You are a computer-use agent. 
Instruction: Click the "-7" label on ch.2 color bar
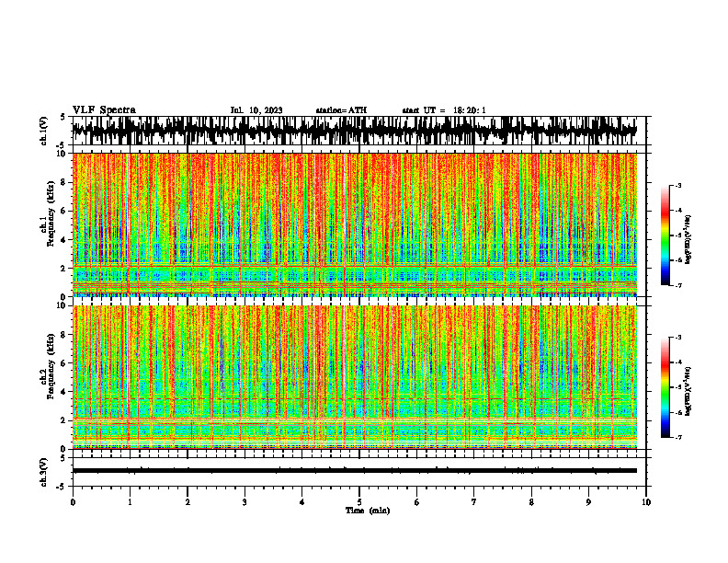[678, 437]
